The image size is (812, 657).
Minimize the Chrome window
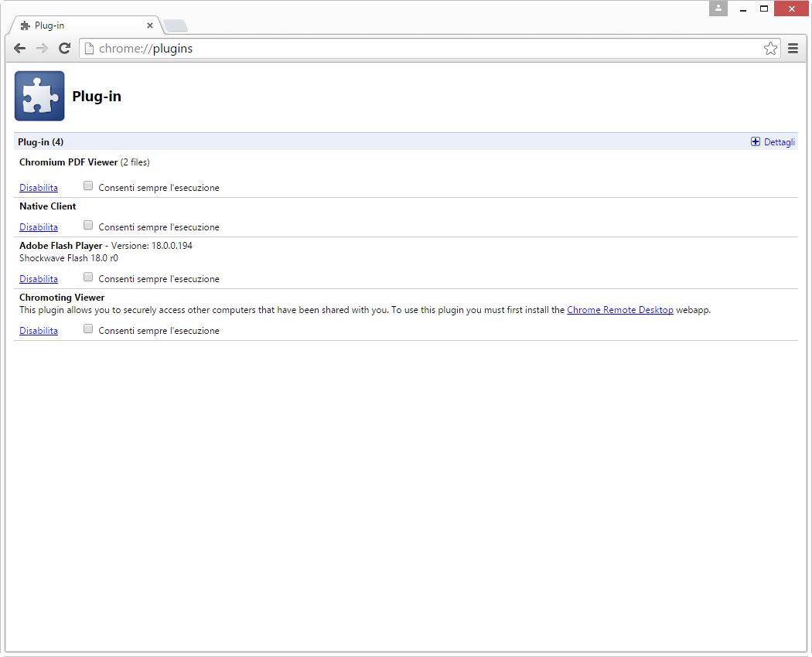[x=743, y=9]
